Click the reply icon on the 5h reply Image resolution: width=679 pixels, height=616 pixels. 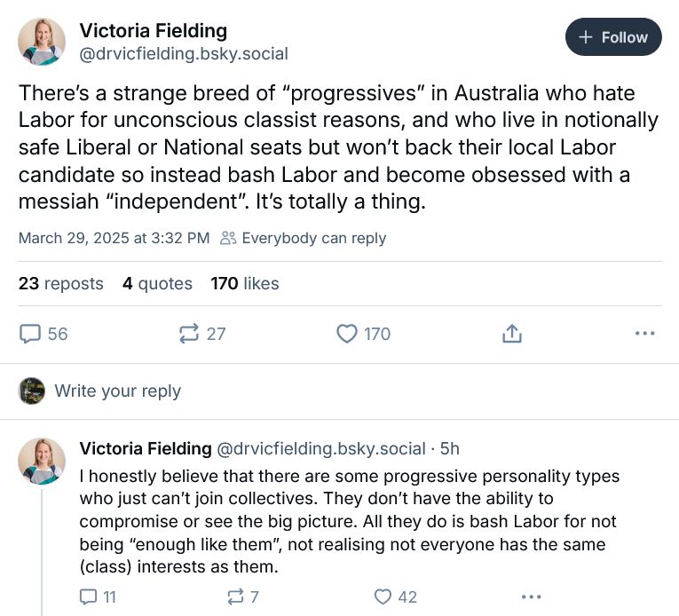89,596
